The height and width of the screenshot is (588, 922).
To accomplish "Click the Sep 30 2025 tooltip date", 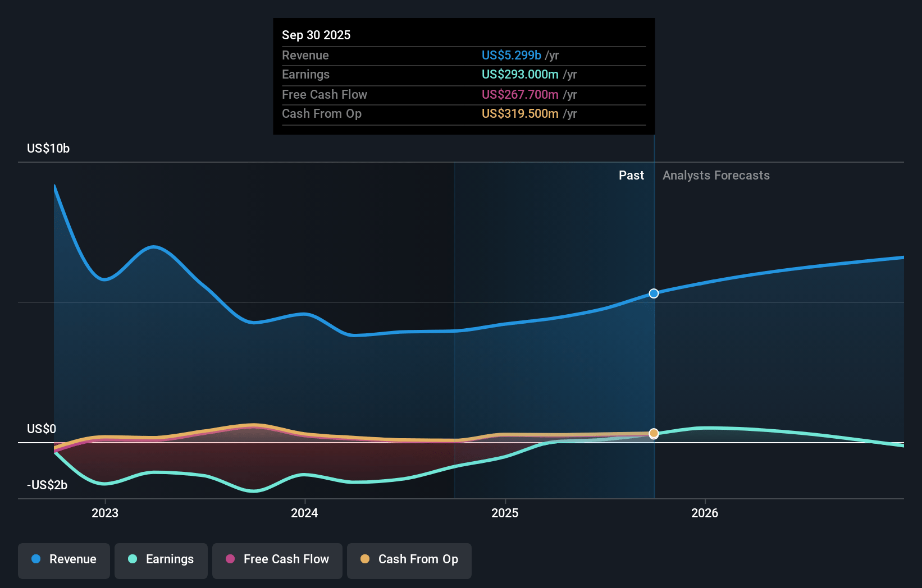I will click(316, 35).
